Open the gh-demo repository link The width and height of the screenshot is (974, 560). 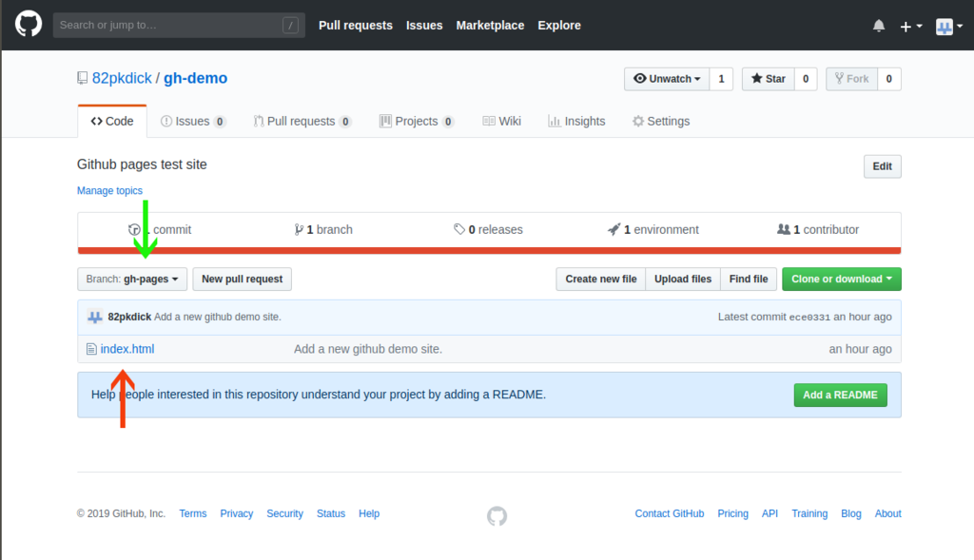pyautogui.click(x=195, y=78)
